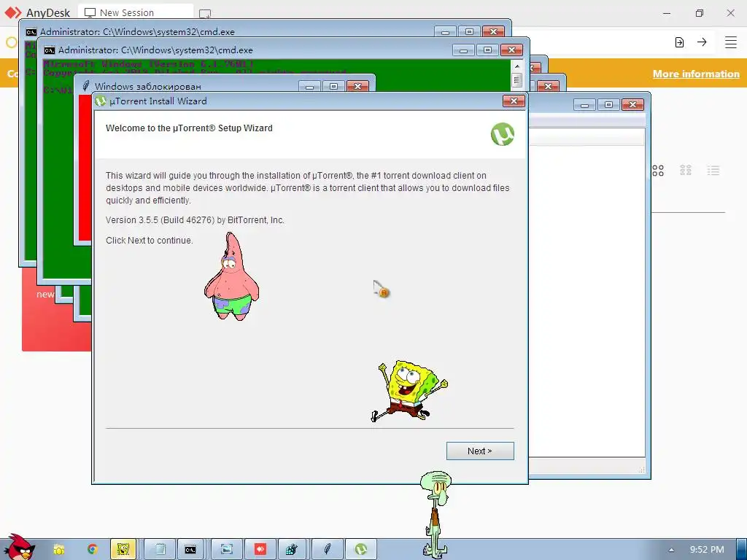Viewport: 747px width, 560px height.
Task: Restore down the AnyDesk window
Action: coord(699,13)
